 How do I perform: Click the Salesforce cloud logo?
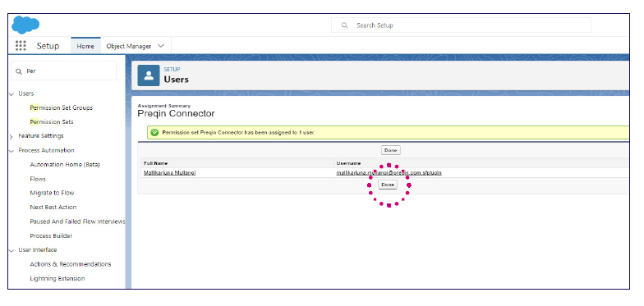(x=25, y=25)
